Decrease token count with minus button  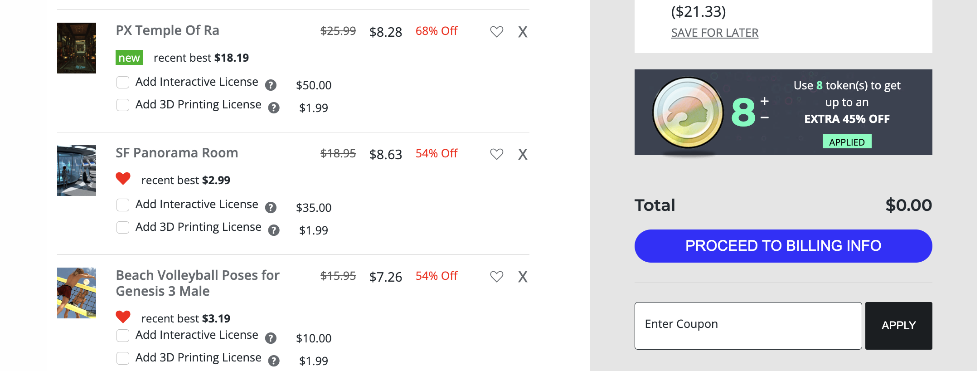pyautogui.click(x=765, y=118)
